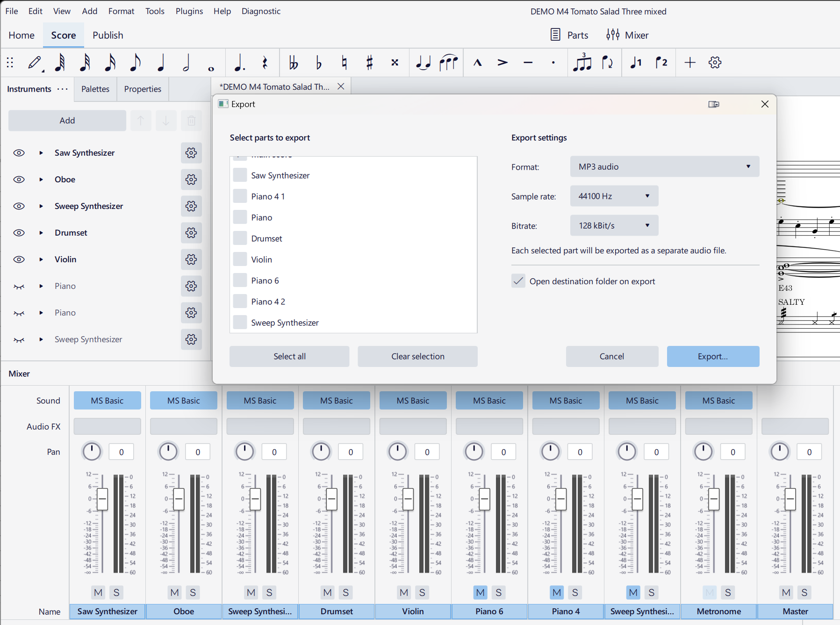Screen dimensions: 840x625
Task: Mute the Oboe mixer channel
Action: pyautogui.click(x=175, y=593)
